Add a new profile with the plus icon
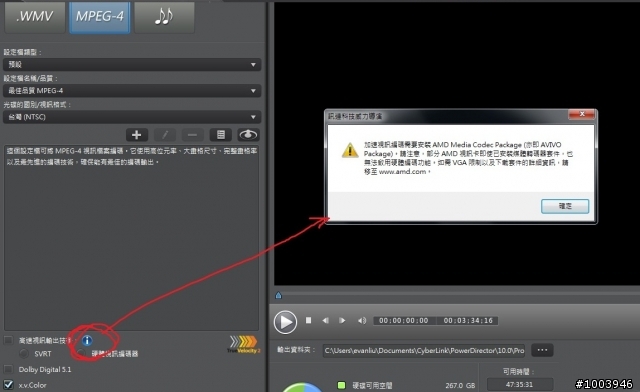 (137, 135)
